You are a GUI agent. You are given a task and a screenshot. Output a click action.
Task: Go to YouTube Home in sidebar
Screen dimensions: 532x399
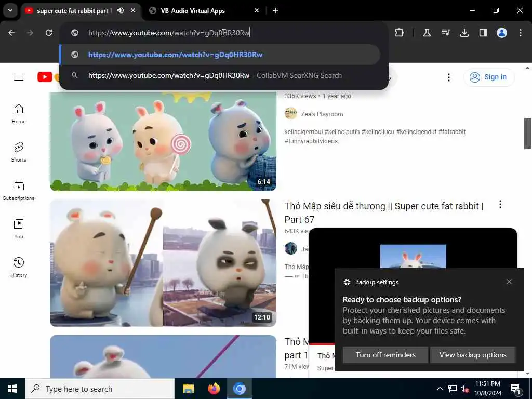pyautogui.click(x=19, y=114)
